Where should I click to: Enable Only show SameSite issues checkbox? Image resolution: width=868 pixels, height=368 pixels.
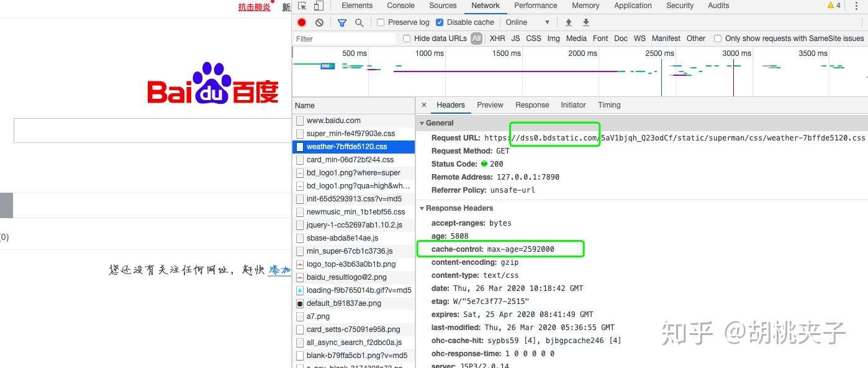pos(718,39)
